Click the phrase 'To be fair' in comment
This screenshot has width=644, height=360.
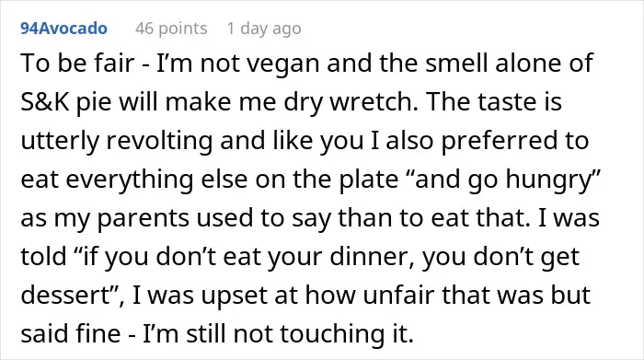77,64
